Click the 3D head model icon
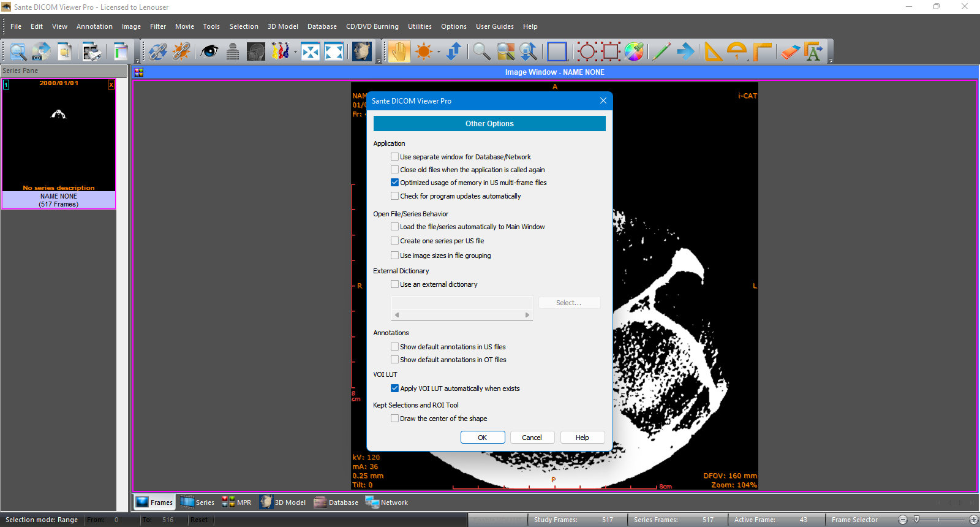Viewport: 980px width, 527px height. tap(362, 51)
